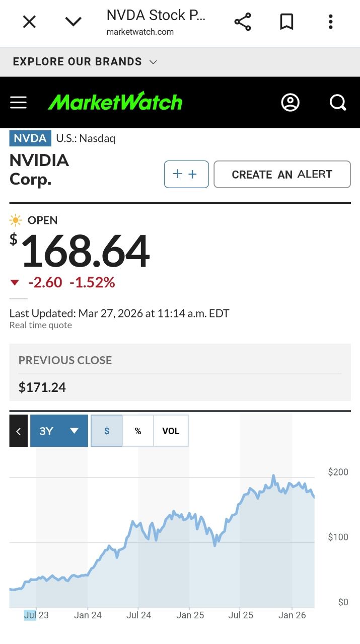Screen dimensions: 360x644
Task: Click Create an Alert button
Action: coord(282,175)
